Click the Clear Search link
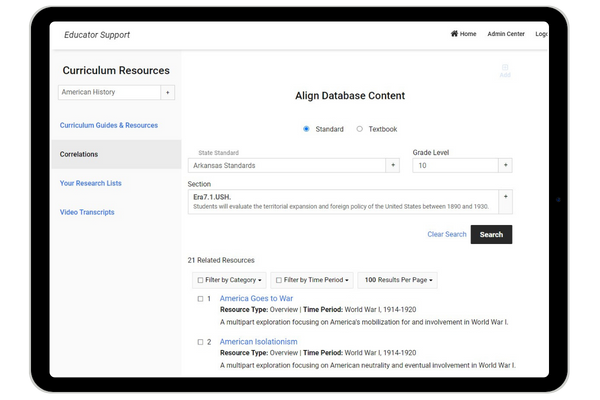 [446, 234]
